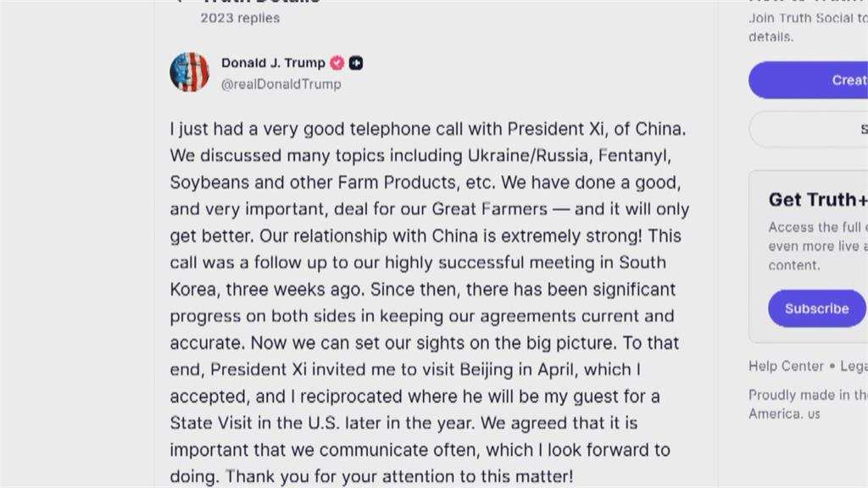Click the "Access the full" Truth+ description text
Viewport: 868px width, 488px height.
pos(817,227)
